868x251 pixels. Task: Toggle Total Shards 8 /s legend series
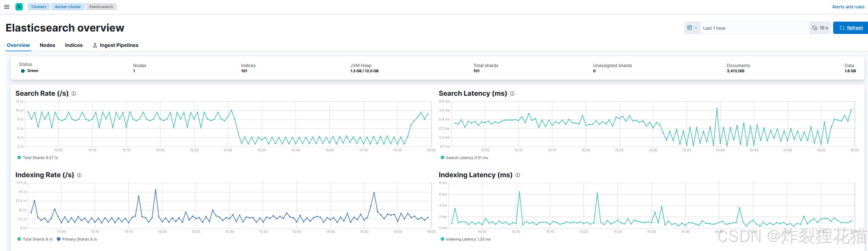35,239
